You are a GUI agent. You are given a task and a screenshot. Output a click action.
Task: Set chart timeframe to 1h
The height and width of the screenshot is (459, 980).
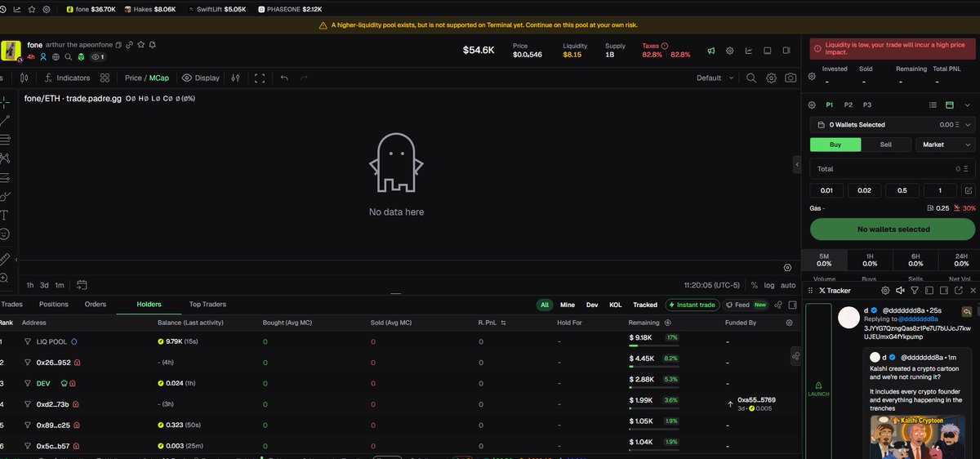pyautogui.click(x=30, y=285)
